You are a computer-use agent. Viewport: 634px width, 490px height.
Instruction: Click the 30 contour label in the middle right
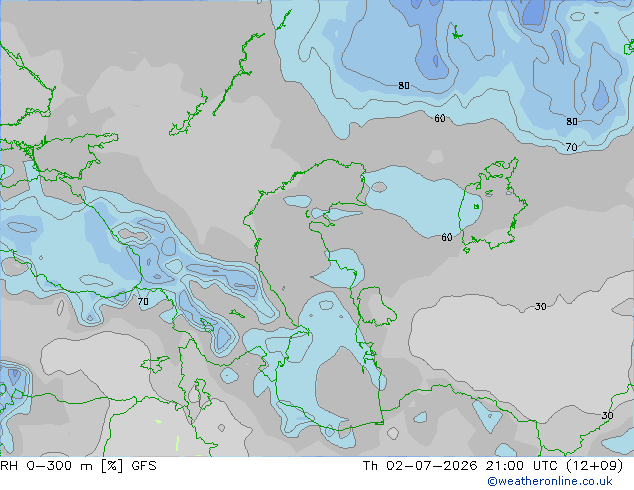541,307
